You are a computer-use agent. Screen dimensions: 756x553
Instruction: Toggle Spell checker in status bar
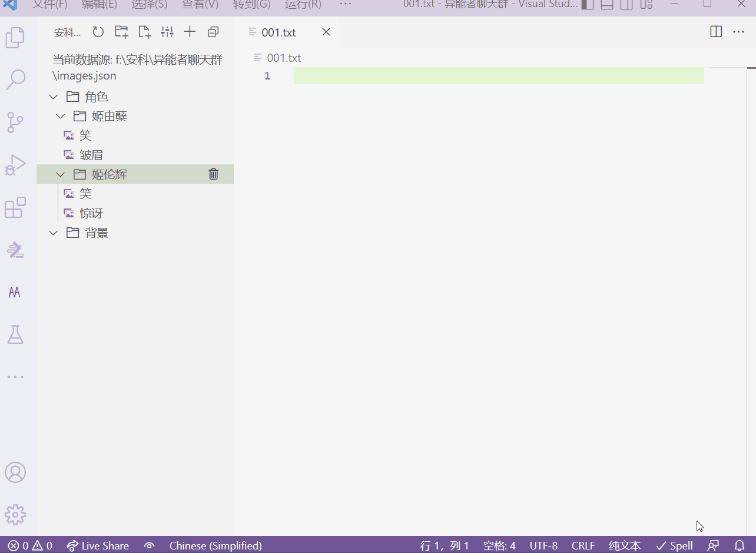pos(674,545)
